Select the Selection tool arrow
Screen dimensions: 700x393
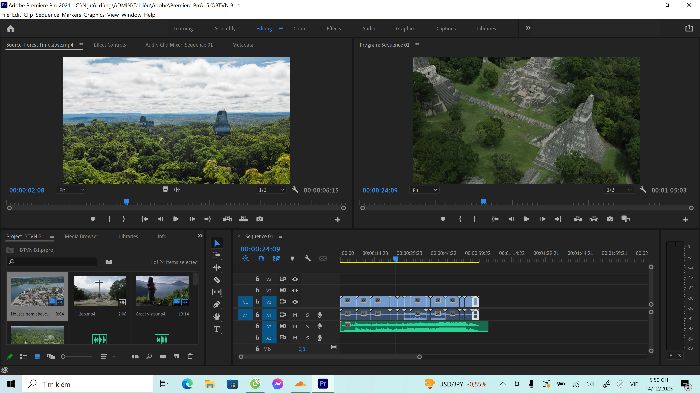click(217, 243)
